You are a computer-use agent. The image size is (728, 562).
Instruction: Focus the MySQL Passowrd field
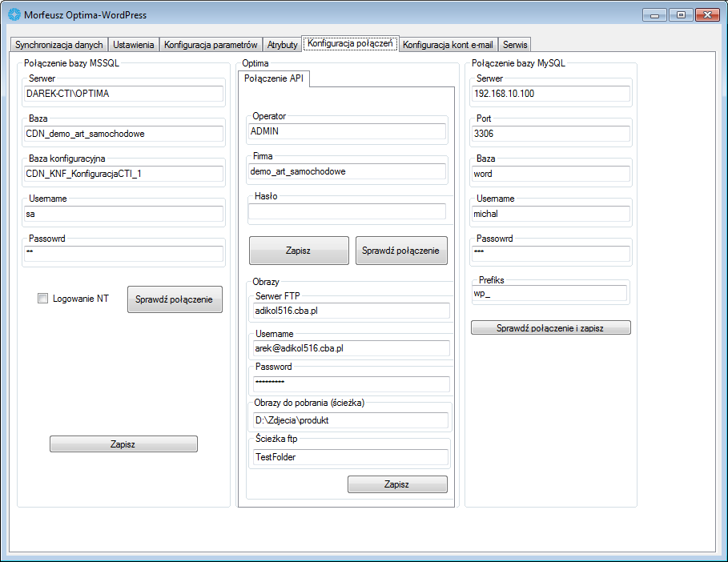(551, 254)
